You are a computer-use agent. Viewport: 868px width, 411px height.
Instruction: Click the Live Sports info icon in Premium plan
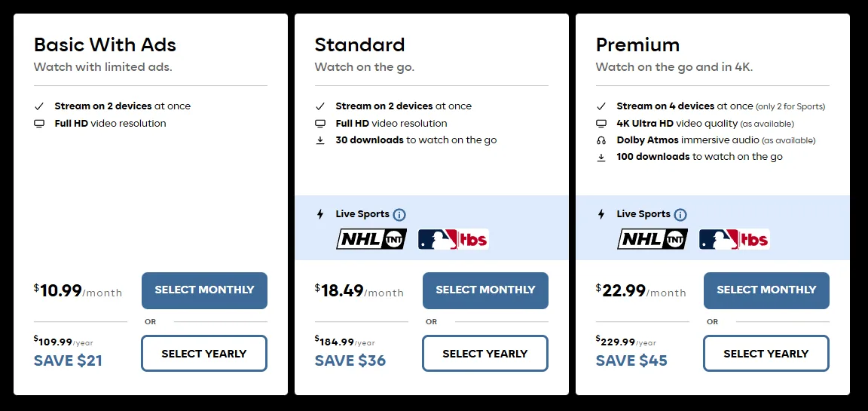680,215
